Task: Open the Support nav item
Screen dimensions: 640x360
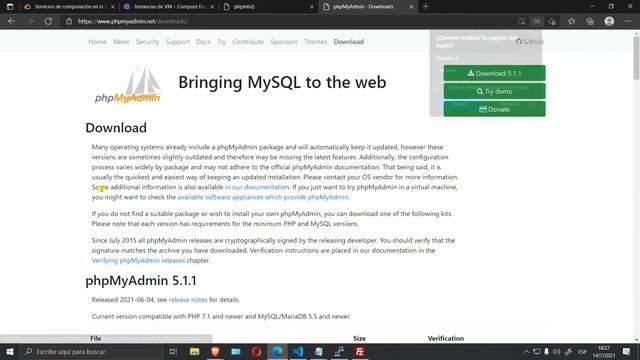Action: point(178,42)
